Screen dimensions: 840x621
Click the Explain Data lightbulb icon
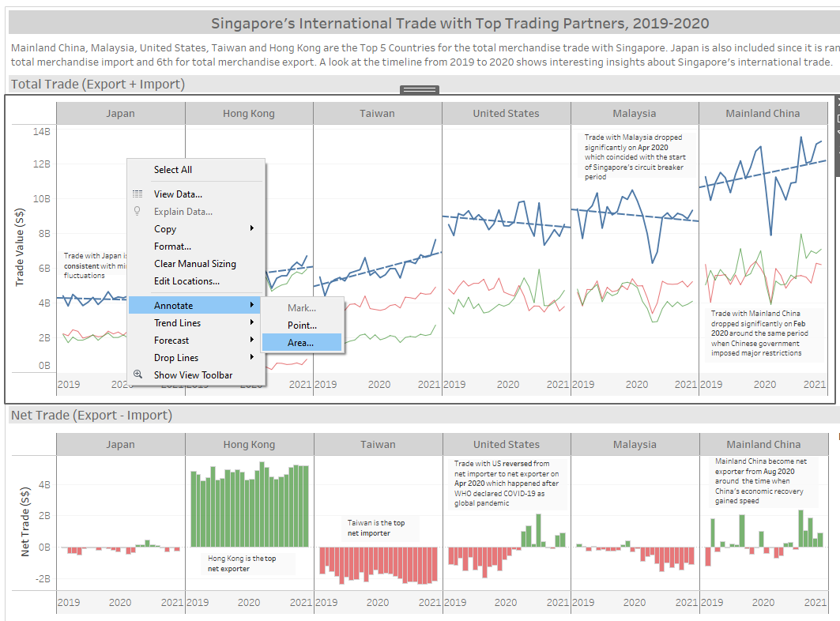(x=137, y=212)
